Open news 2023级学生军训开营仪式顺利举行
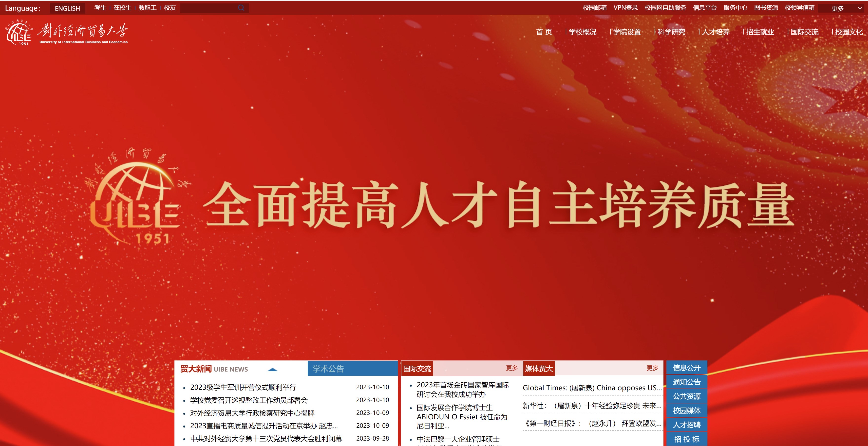This screenshot has height=446, width=868. tap(243, 387)
